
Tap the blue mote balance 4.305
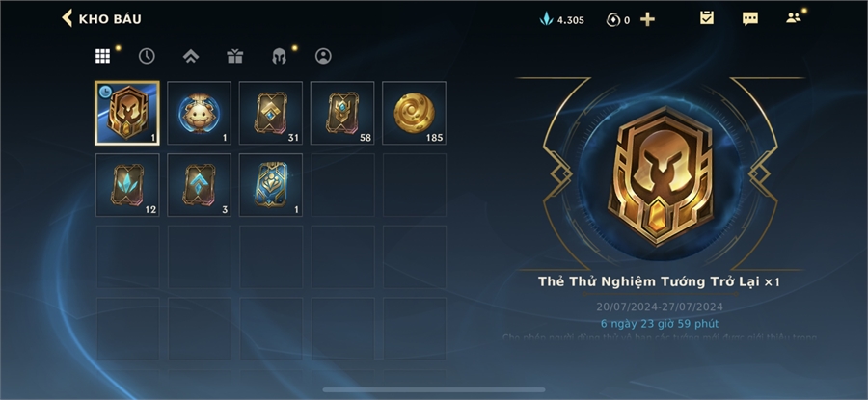(562, 20)
